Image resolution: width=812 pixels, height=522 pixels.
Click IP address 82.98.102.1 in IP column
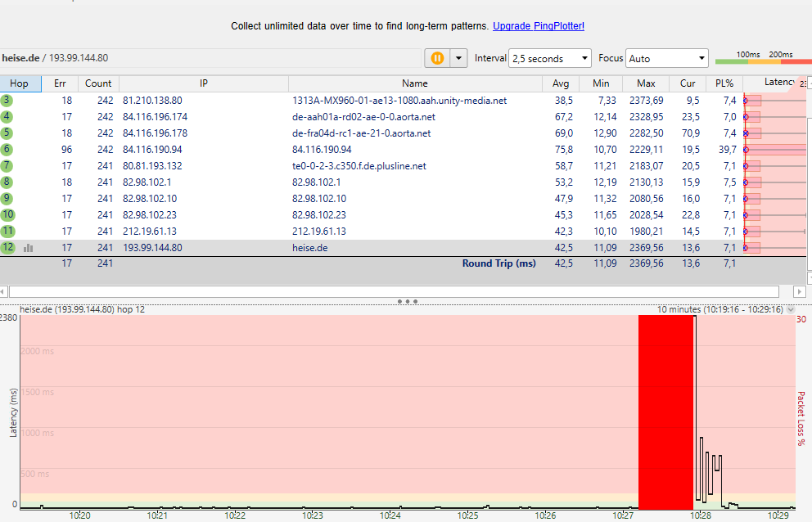(x=147, y=182)
